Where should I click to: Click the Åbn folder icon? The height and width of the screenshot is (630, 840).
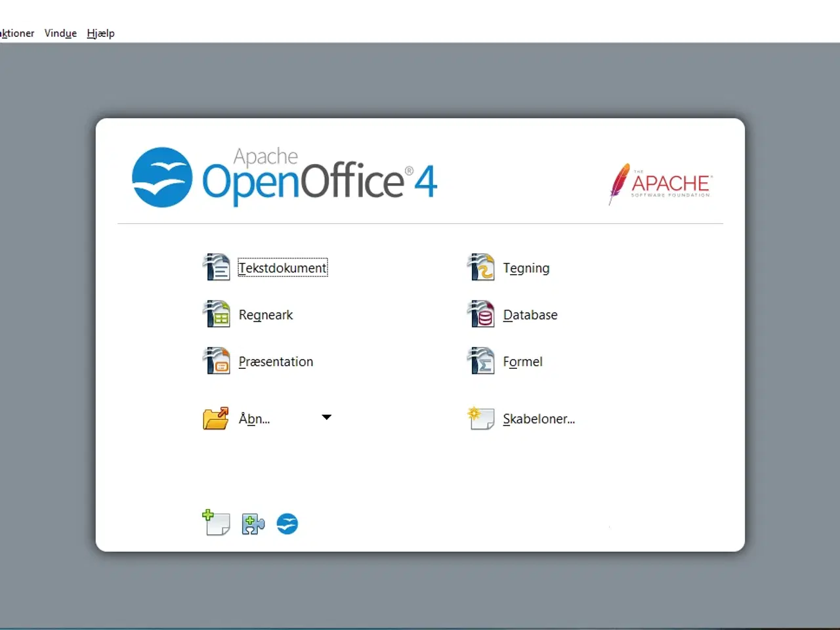pyautogui.click(x=216, y=418)
